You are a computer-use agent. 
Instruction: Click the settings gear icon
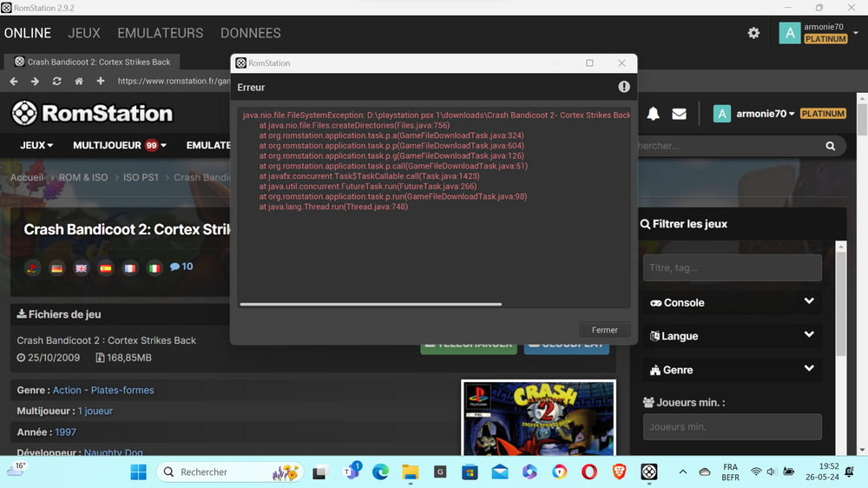(x=753, y=33)
